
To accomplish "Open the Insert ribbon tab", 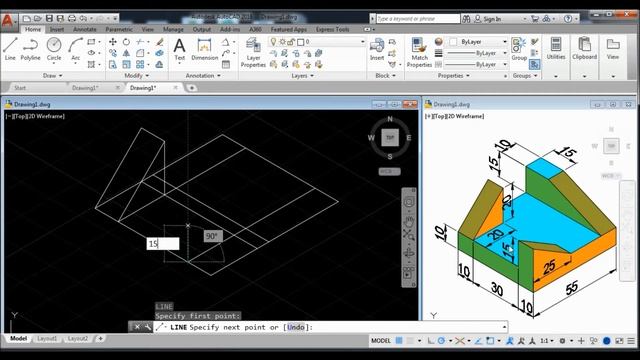I will pos(57,29).
